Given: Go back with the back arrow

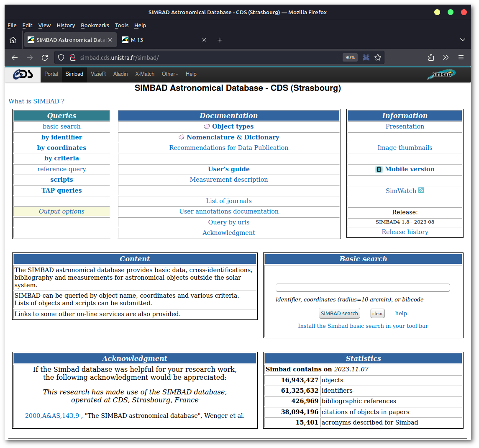Looking at the screenshot, I should click(15, 57).
